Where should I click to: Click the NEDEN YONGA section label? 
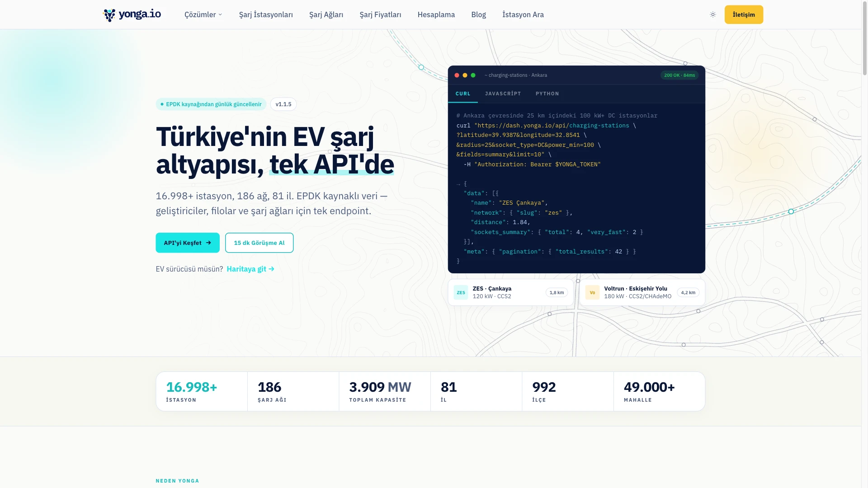177,481
